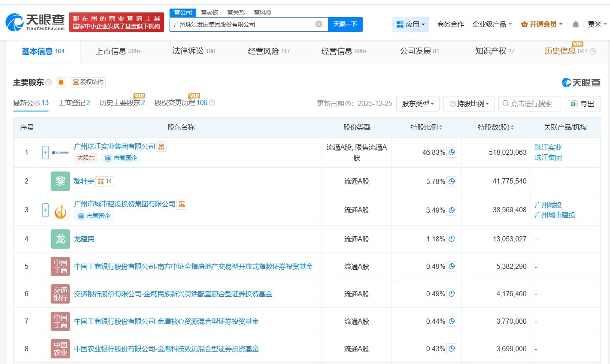
Task: Switch to the 法律诉讼 tab
Action: [x=193, y=51]
